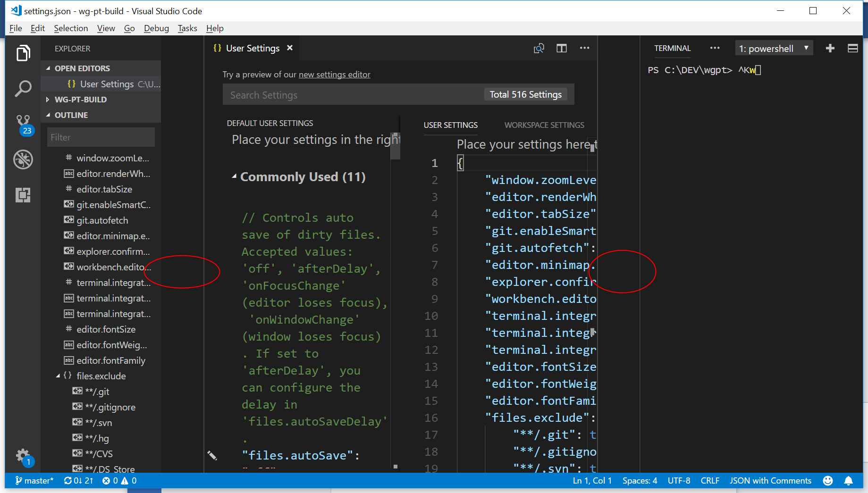Viewport: 868px width, 493px height.
Task: Open the Go menu
Action: point(129,28)
